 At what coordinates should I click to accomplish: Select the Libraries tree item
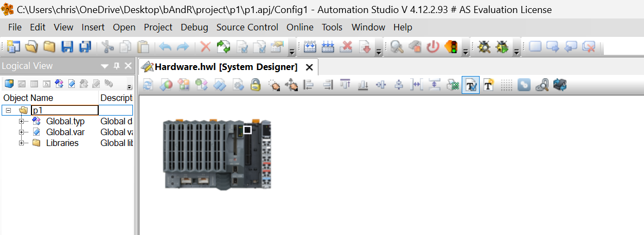(62, 143)
